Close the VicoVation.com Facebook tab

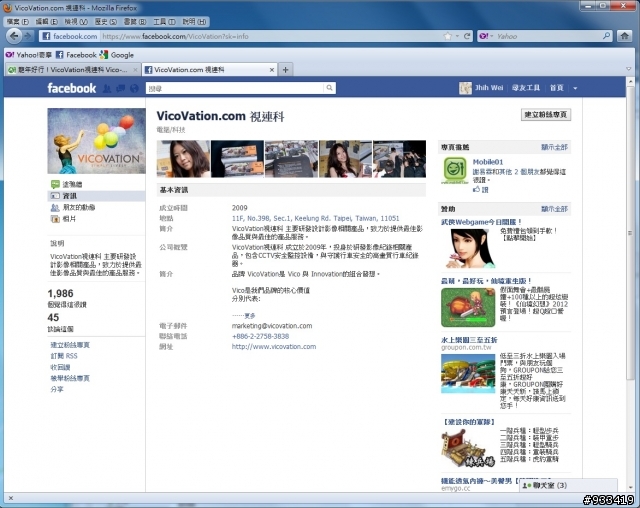point(272,70)
